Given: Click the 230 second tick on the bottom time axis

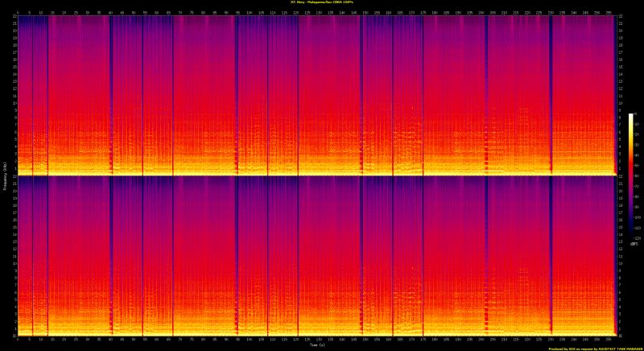Looking at the screenshot, I should 551,340.
